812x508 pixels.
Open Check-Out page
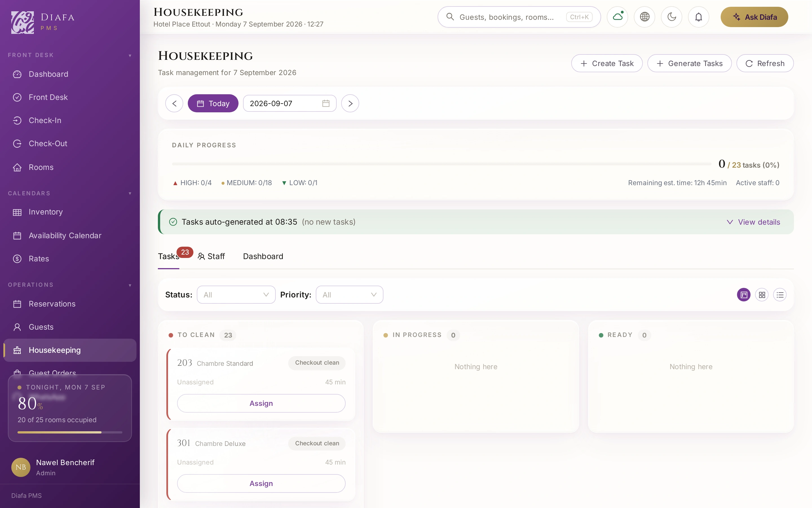(70, 143)
